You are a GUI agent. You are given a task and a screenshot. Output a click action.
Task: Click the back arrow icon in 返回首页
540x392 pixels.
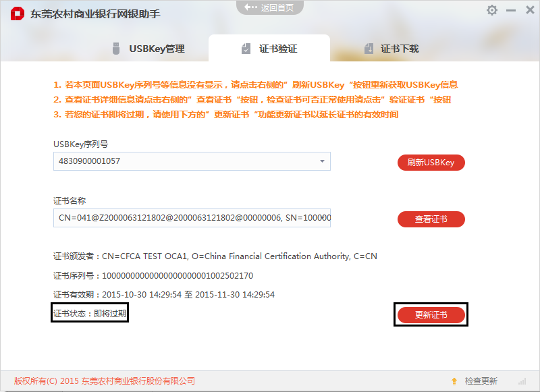tap(250, 7)
